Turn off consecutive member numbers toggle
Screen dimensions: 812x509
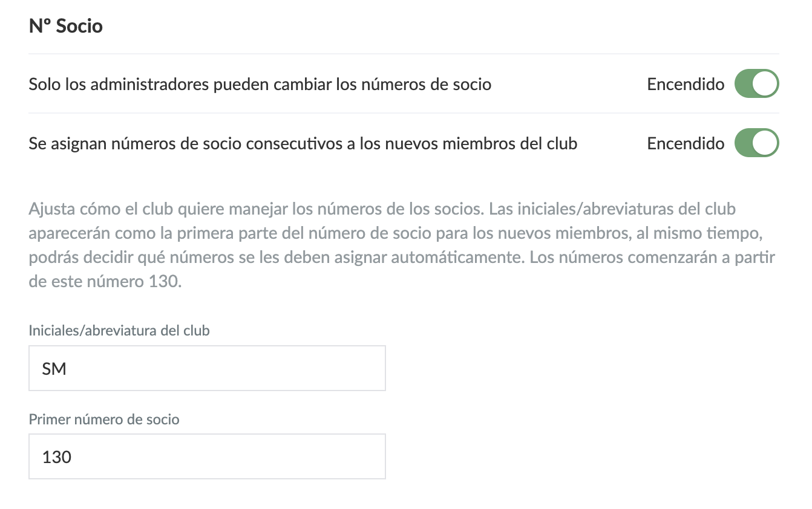756,143
